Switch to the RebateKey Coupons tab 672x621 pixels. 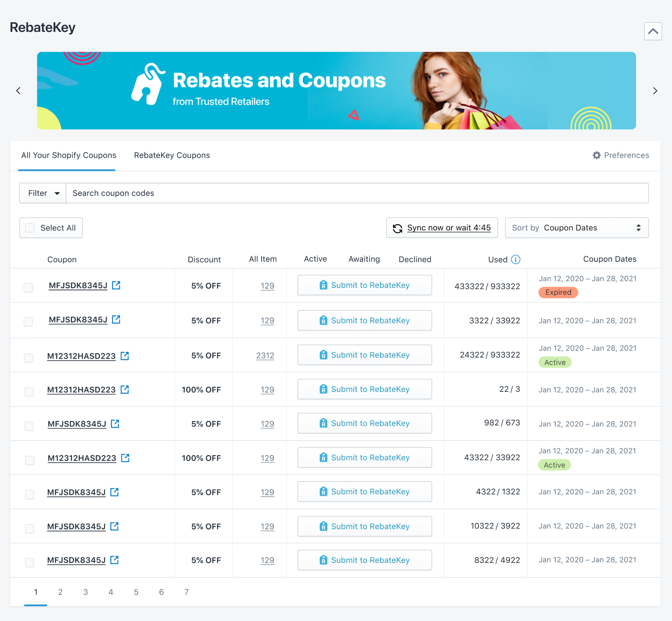pyautogui.click(x=172, y=155)
